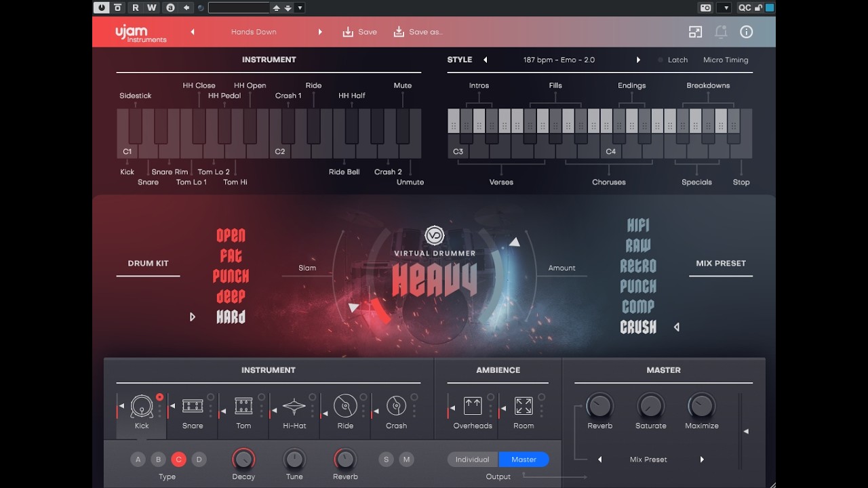Select the Overheads ambience icon
Viewport: 868px width, 488px height.
(473, 406)
